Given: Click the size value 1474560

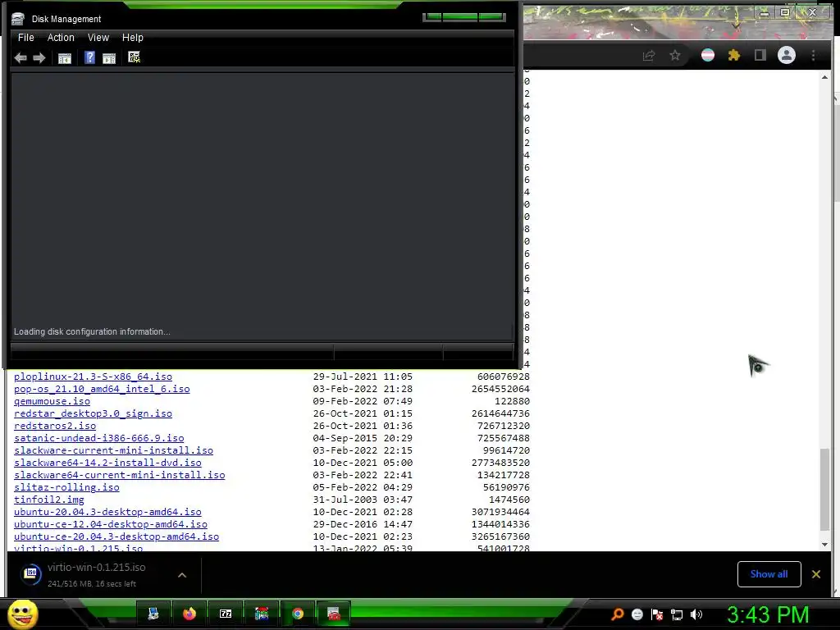Looking at the screenshot, I should pos(509,500).
